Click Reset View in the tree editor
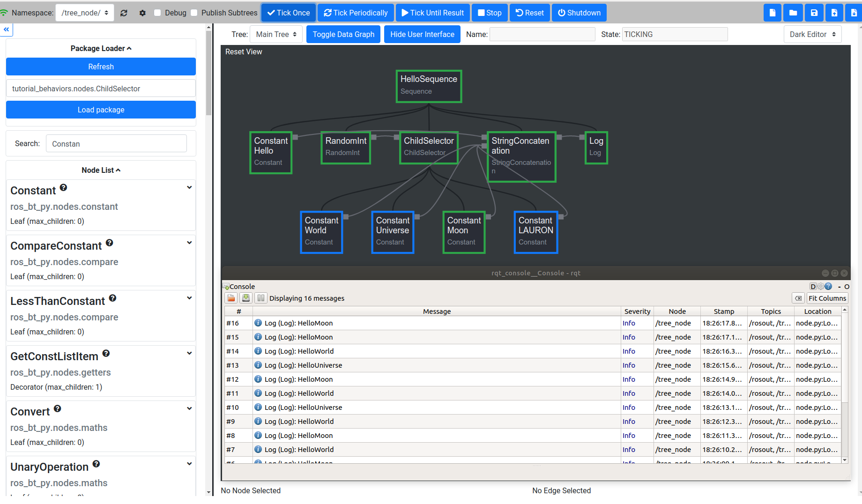Viewport: 862px width, 504px height. pyautogui.click(x=244, y=52)
